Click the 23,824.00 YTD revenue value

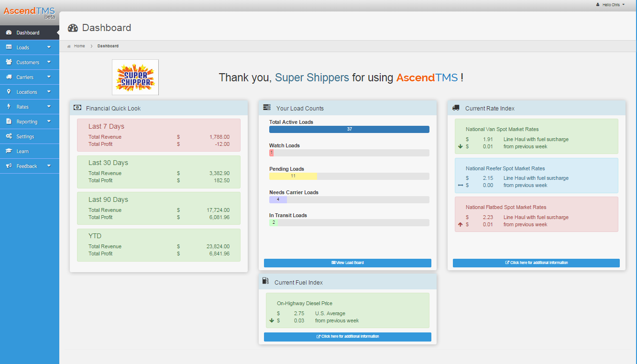click(x=218, y=247)
